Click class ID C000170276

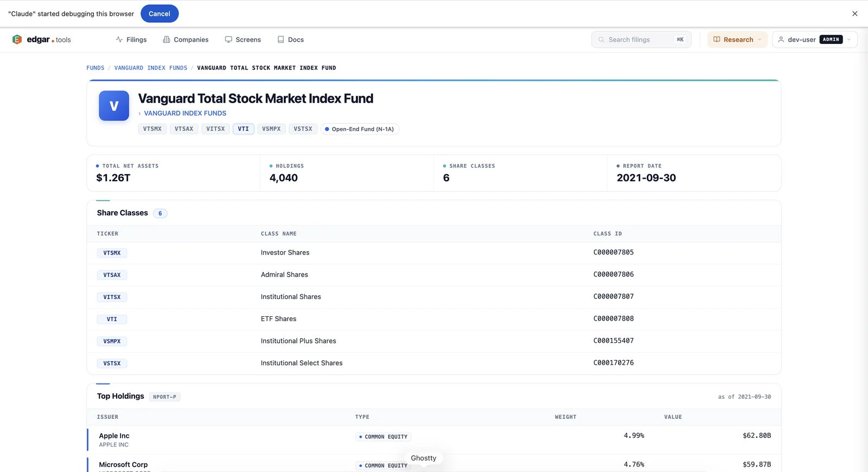[614, 363]
